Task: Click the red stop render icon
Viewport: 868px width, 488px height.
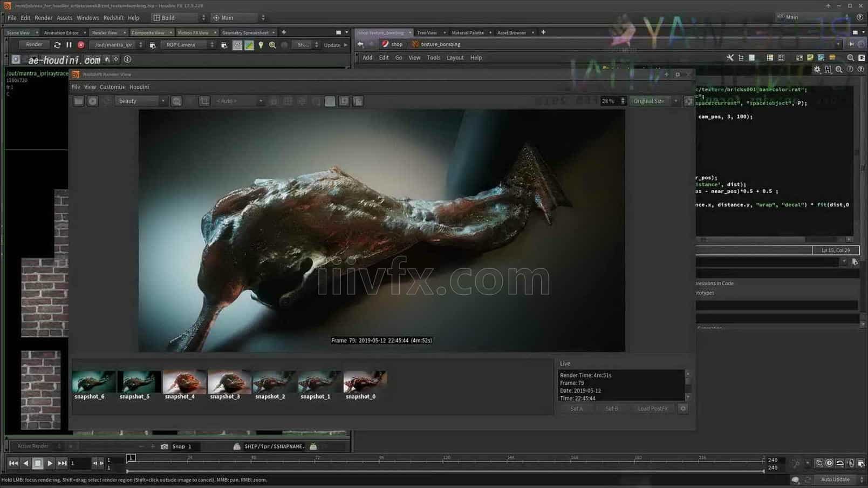Action: click(x=81, y=45)
